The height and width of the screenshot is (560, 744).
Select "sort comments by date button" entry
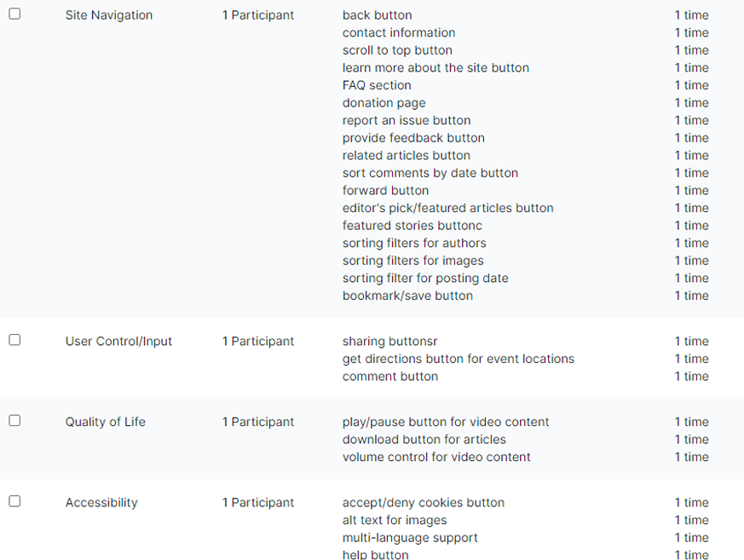430,173
